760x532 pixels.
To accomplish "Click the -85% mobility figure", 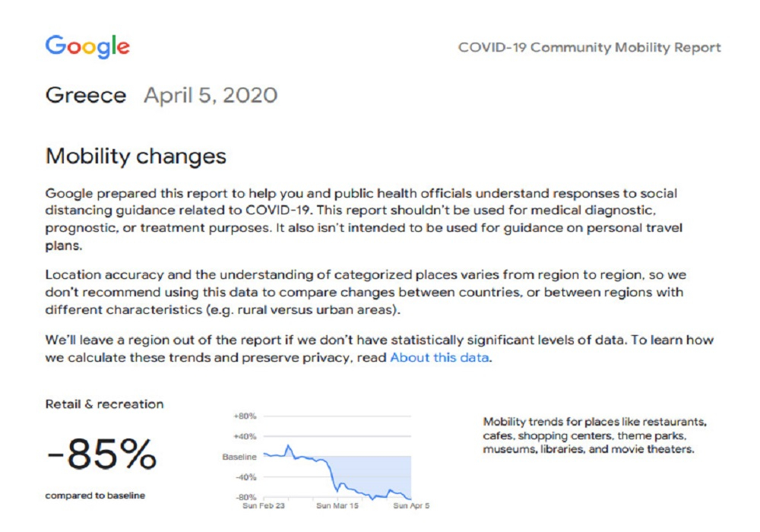I will click(102, 454).
